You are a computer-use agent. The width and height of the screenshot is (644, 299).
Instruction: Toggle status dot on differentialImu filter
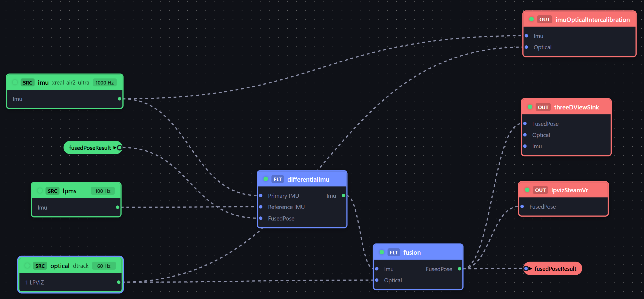pos(266,179)
